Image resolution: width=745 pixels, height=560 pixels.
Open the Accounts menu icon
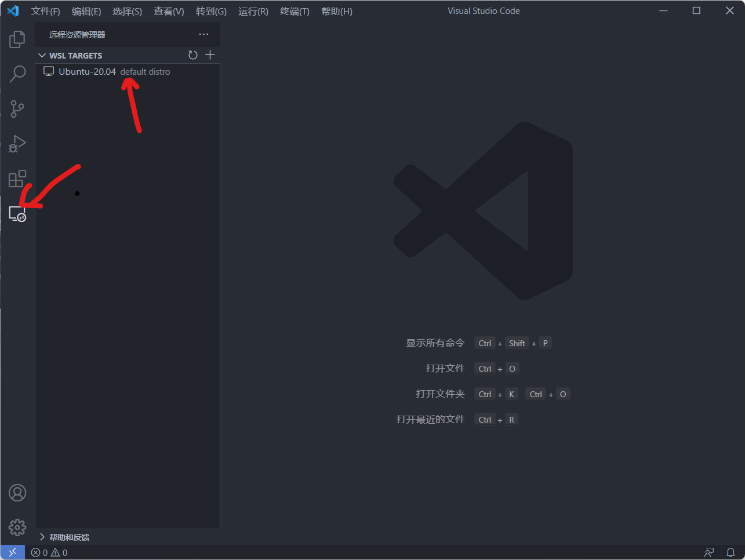coord(17,493)
